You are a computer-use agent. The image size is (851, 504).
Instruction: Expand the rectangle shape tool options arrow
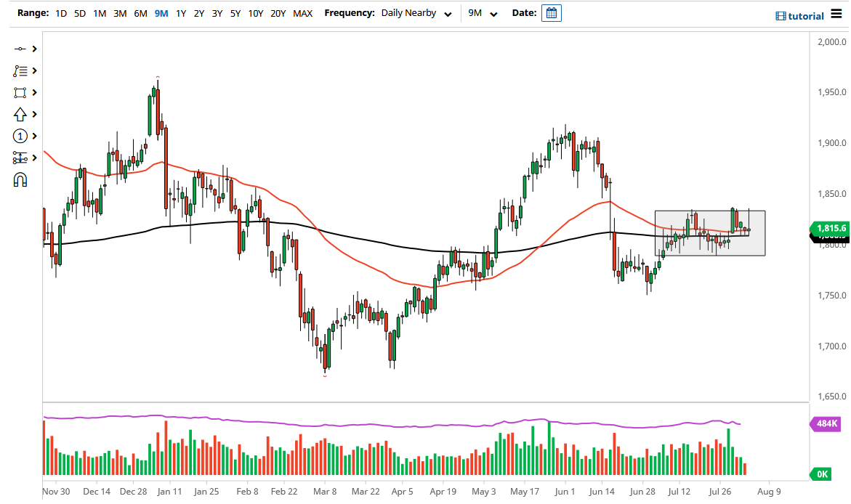pos(35,93)
